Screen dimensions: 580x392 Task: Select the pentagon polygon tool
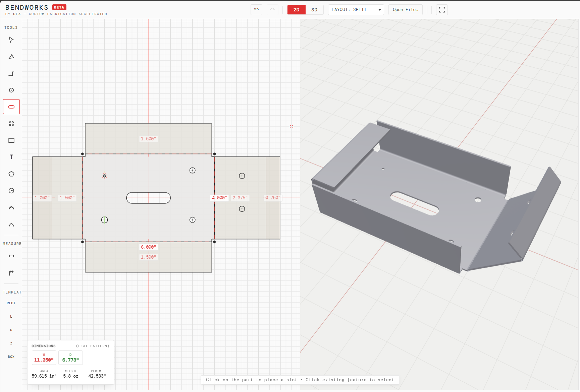[11, 174]
